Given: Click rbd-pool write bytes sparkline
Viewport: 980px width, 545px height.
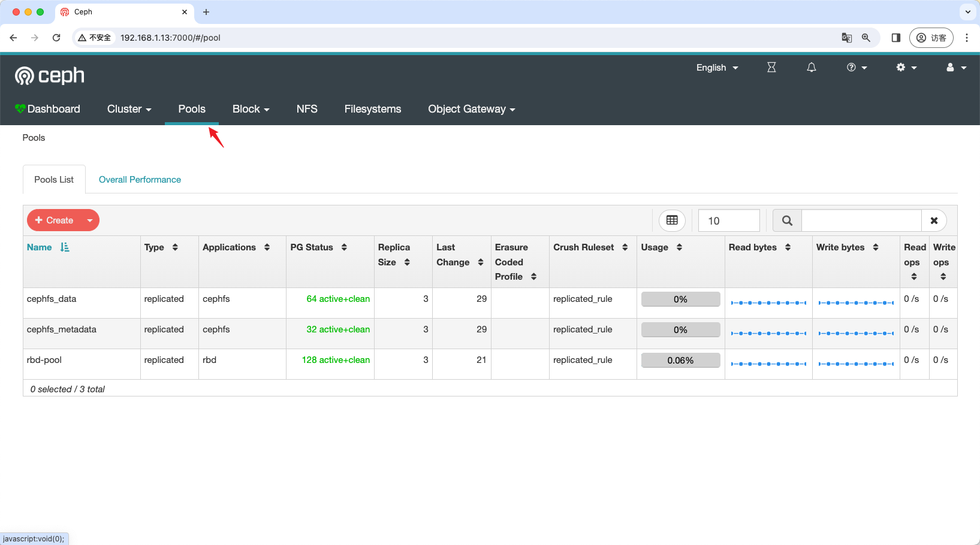Looking at the screenshot, I should click(856, 364).
